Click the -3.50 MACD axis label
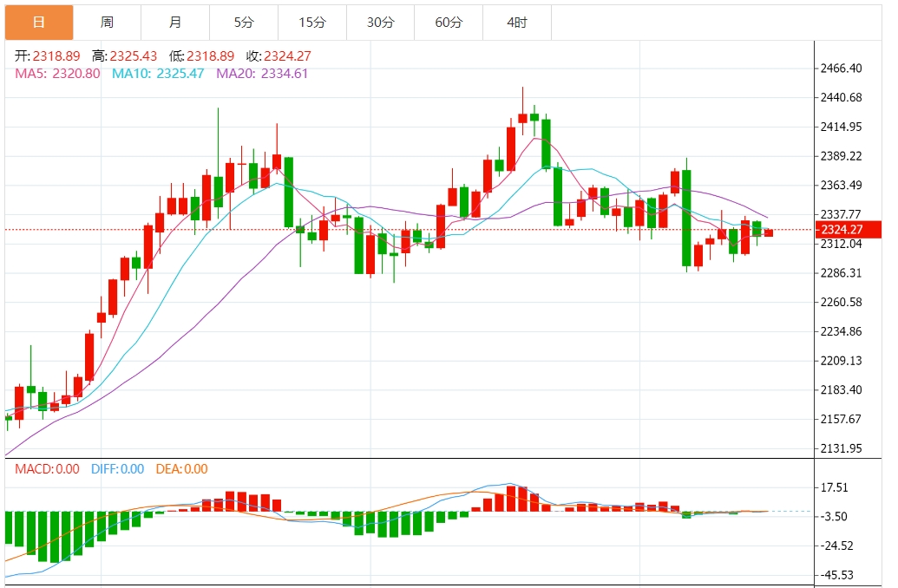This screenshot has width=898, height=588. point(834,516)
